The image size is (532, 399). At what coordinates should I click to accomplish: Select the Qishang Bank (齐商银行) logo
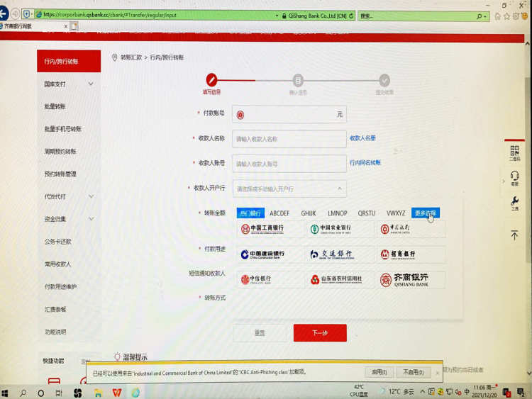[404, 280]
